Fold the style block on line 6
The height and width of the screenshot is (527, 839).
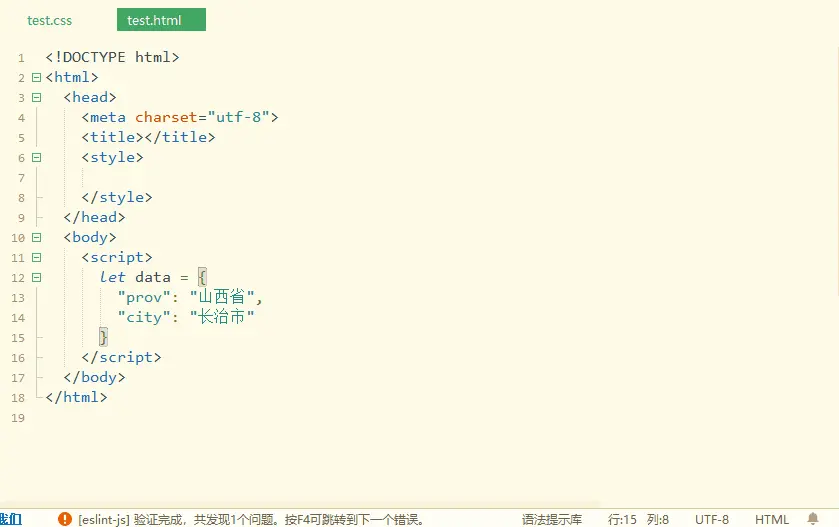pyautogui.click(x=37, y=157)
